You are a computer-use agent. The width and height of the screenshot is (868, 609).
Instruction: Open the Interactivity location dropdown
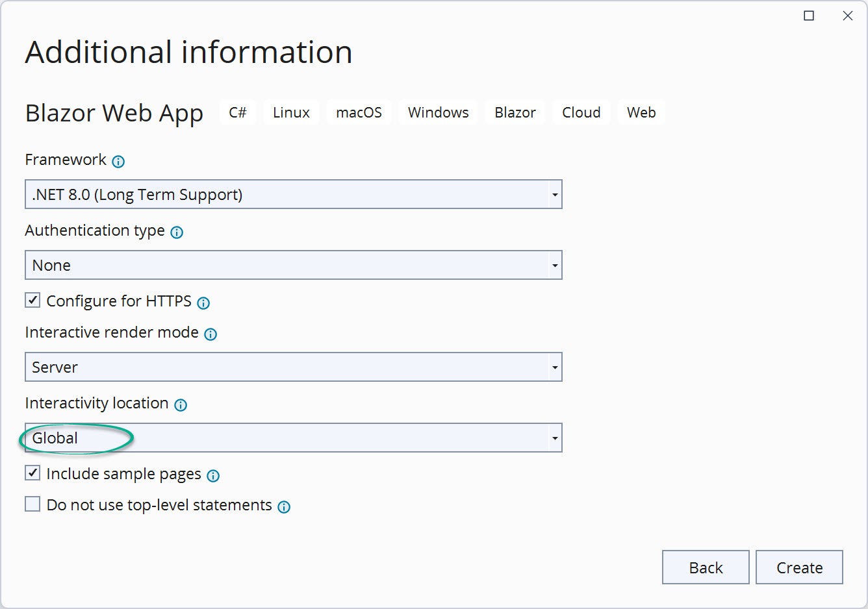(294, 438)
